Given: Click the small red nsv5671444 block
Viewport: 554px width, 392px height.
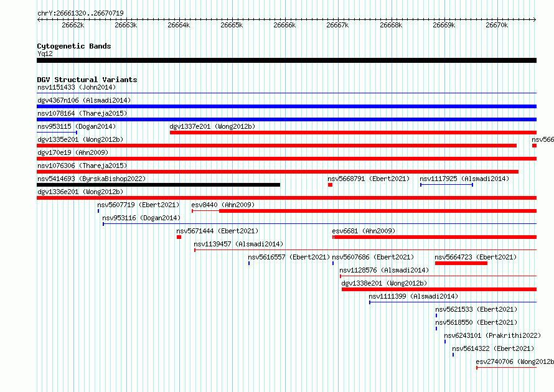Looking at the screenshot, I should (179, 237).
